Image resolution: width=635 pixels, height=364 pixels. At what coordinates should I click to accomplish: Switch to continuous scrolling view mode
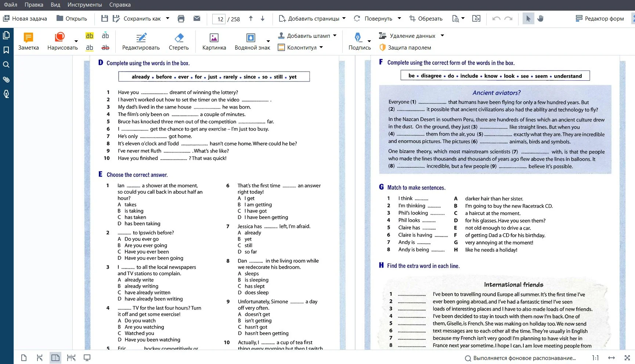[40, 358]
